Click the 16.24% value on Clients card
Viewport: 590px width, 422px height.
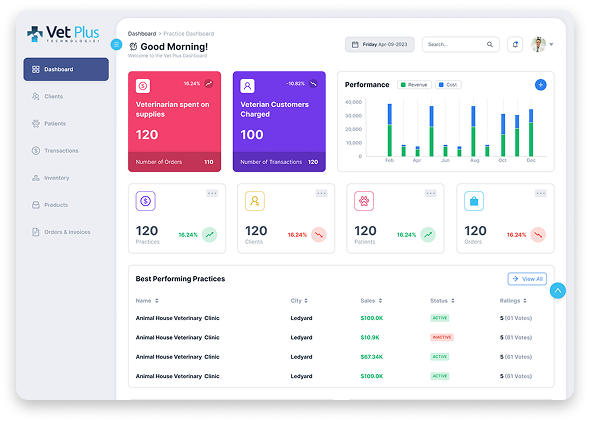click(297, 235)
